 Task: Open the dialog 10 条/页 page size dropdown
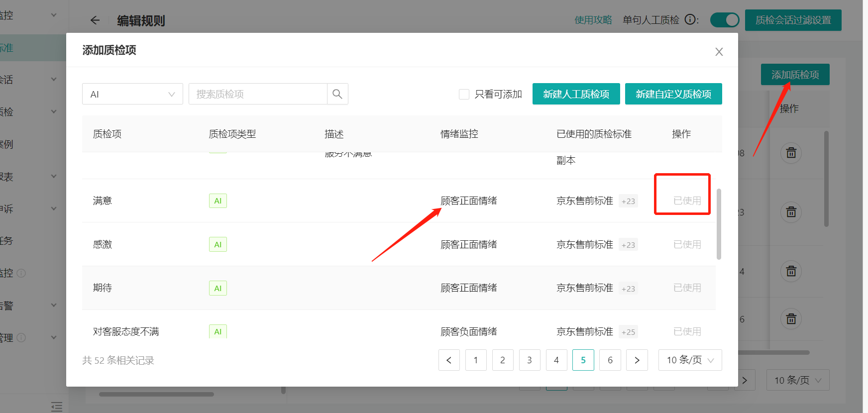[690, 360]
